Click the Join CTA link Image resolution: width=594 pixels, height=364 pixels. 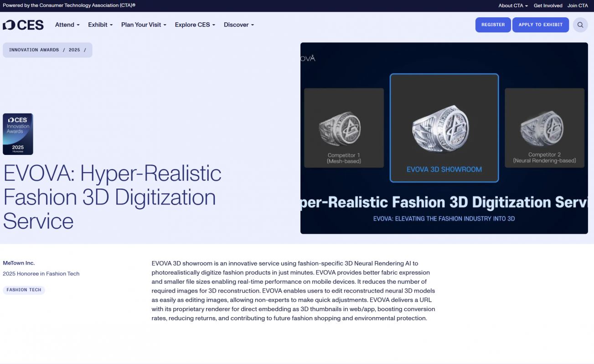tap(578, 5)
